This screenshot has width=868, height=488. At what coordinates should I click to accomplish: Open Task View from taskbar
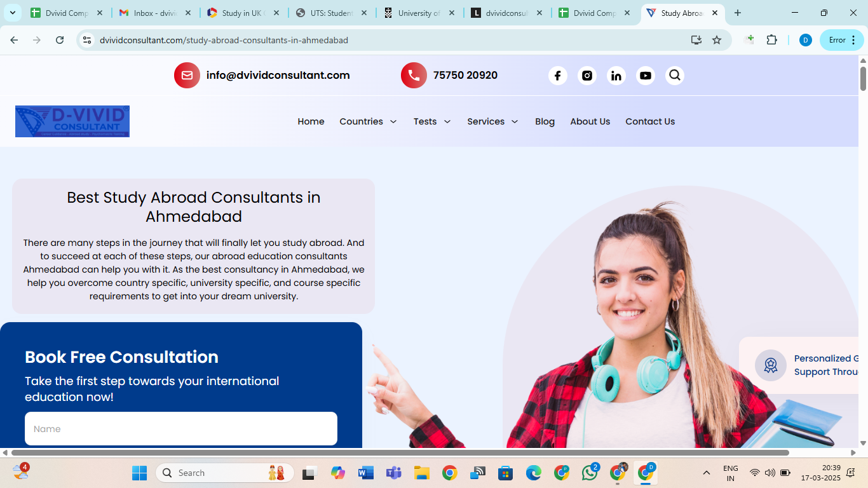(309, 473)
